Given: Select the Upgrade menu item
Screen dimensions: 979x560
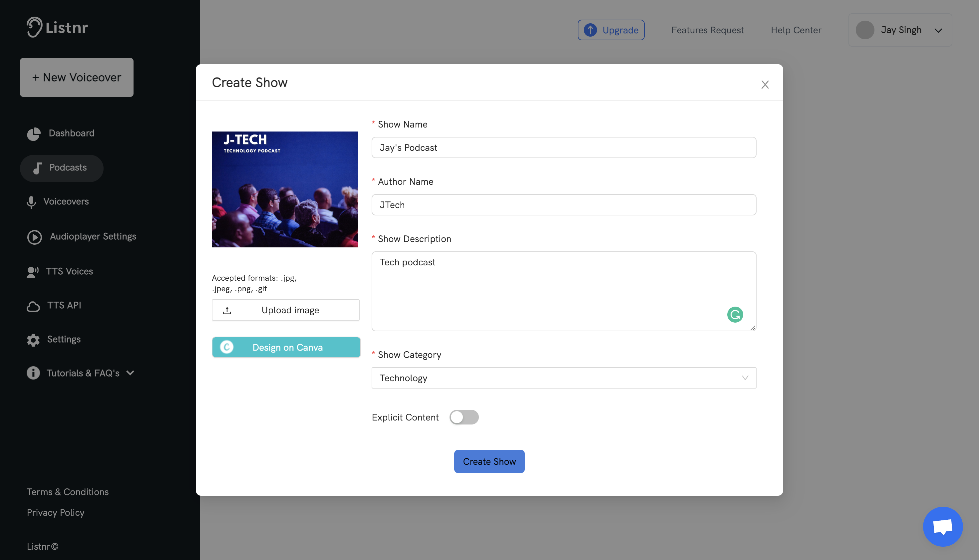Looking at the screenshot, I should [x=610, y=30].
